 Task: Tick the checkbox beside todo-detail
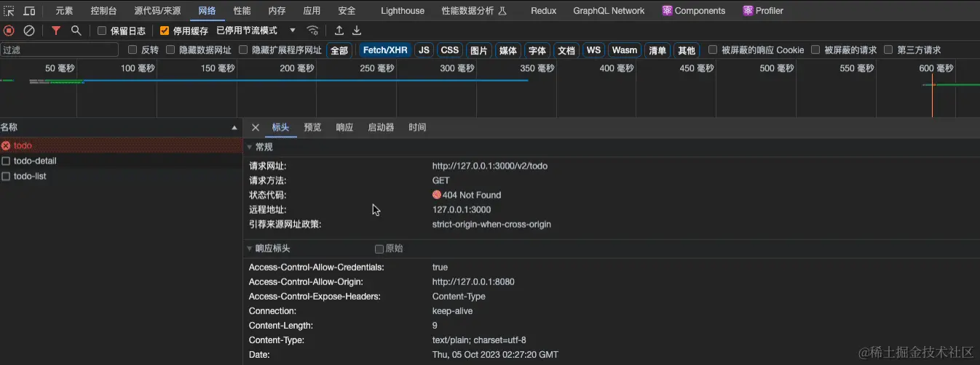[x=6, y=161]
